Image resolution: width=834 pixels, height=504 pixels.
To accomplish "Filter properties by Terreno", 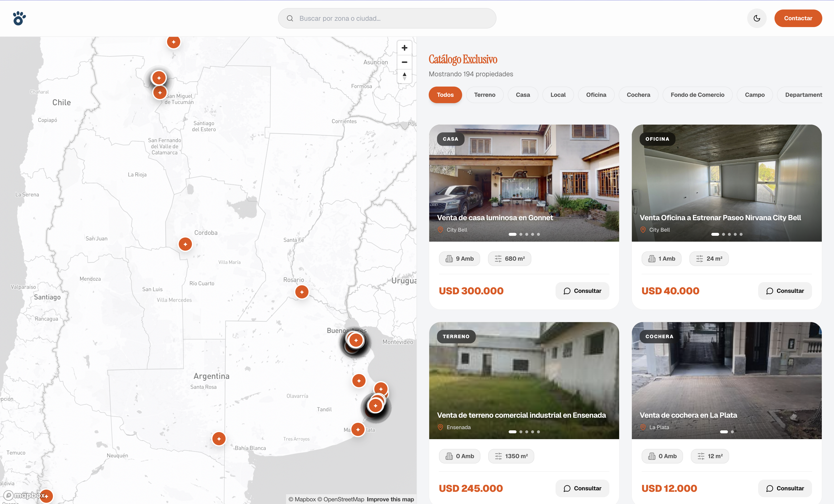I will pos(484,95).
